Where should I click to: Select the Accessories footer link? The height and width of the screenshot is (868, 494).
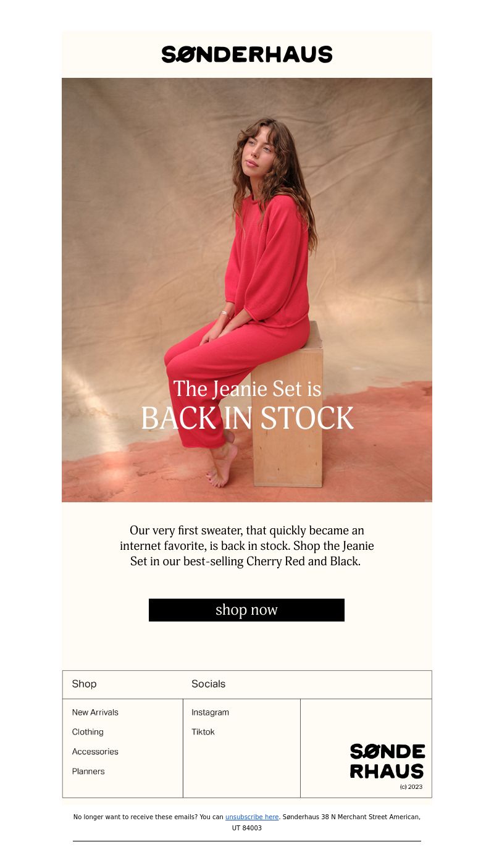click(95, 752)
